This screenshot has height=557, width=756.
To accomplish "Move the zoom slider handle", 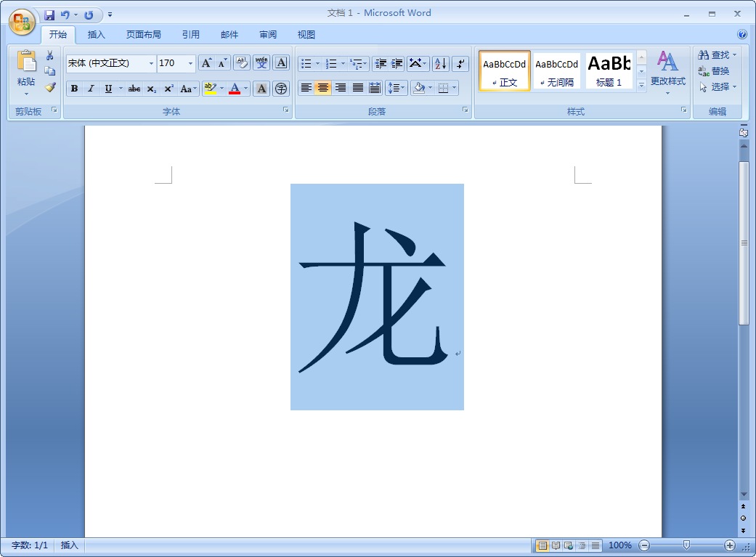I will click(x=686, y=545).
